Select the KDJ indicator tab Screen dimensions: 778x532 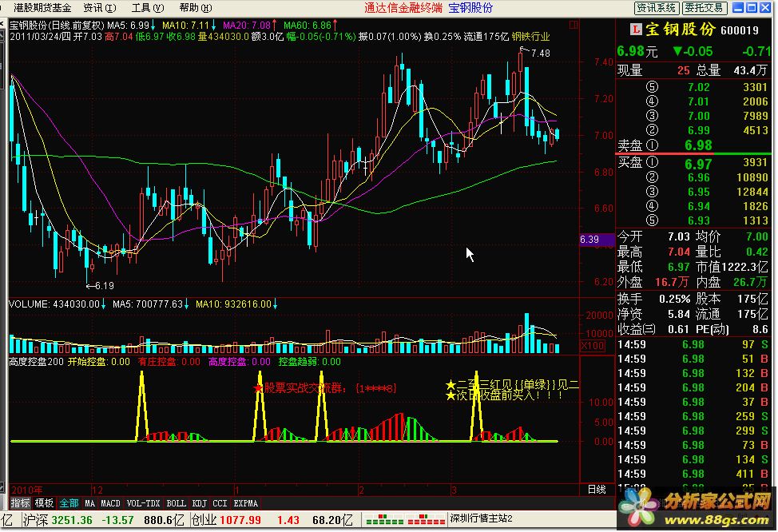pyautogui.click(x=200, y=503)
